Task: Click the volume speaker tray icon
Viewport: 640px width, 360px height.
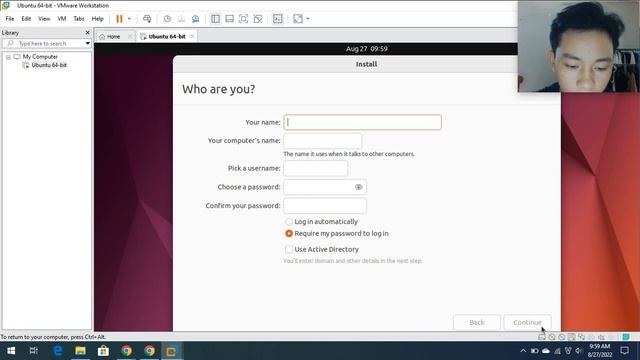Action: [579, 351]
